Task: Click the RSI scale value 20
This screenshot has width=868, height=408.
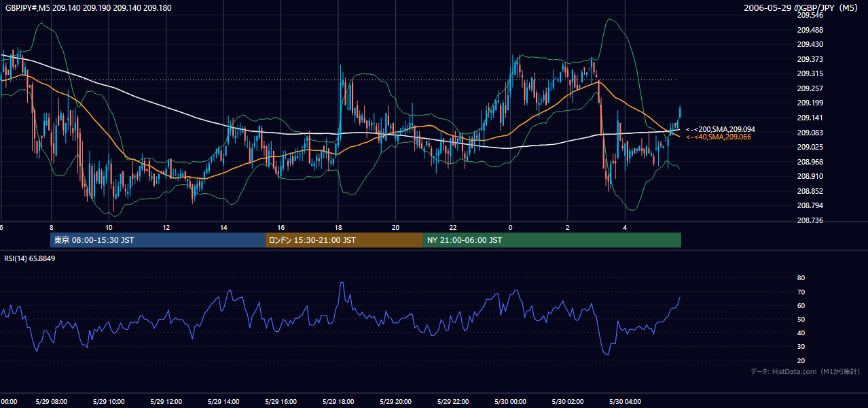Action: coord(801,360)
